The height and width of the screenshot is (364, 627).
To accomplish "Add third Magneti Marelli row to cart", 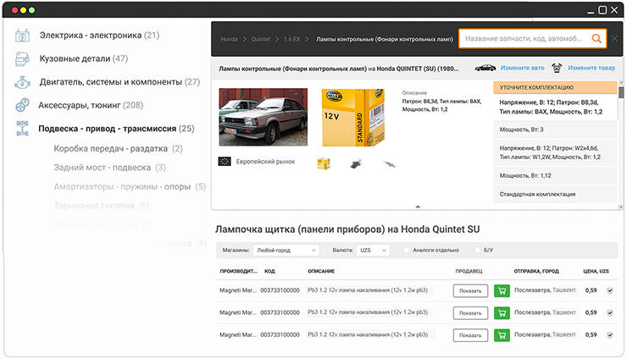I will 502,335.
